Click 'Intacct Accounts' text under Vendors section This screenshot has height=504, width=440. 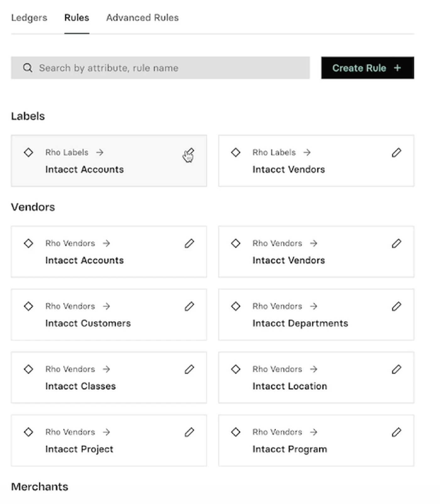[85, 260]
